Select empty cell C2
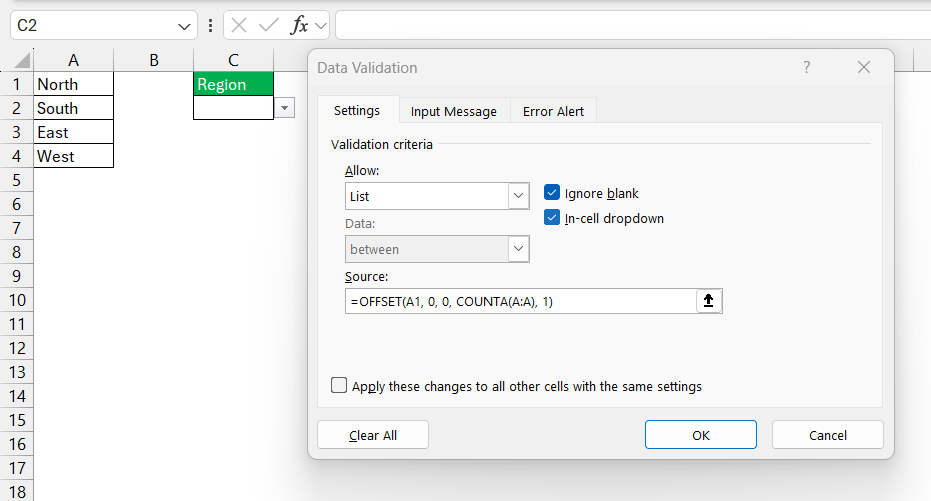 tap(233, 108)
